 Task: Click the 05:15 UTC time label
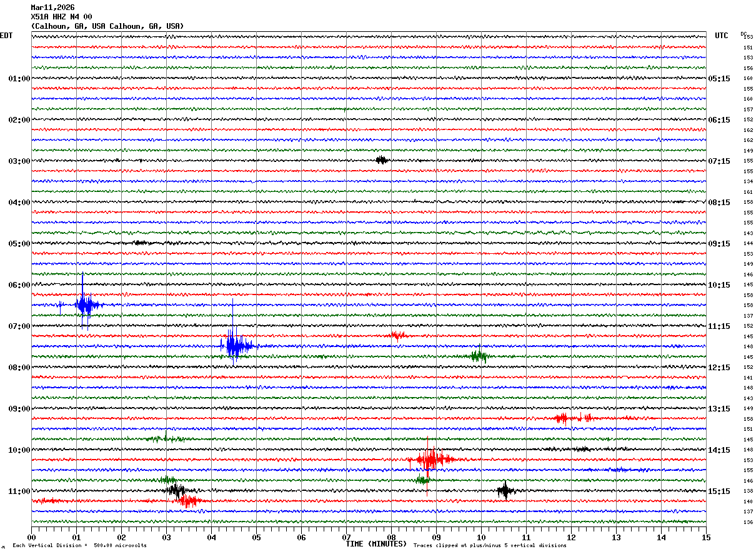719,79
